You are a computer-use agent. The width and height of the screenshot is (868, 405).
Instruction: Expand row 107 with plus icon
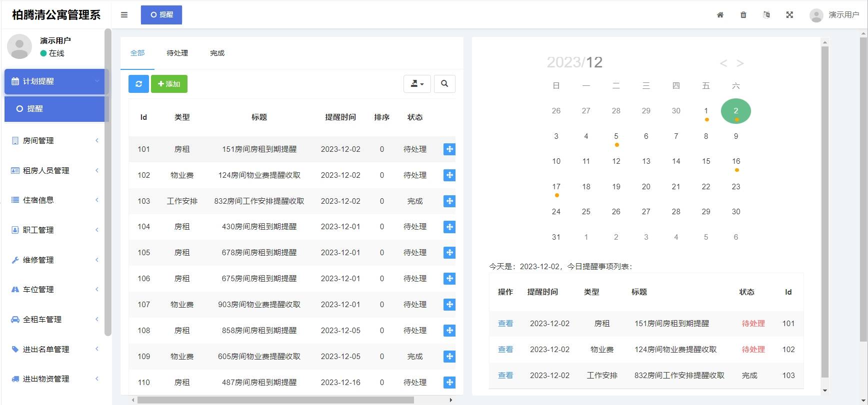(449, 305)
